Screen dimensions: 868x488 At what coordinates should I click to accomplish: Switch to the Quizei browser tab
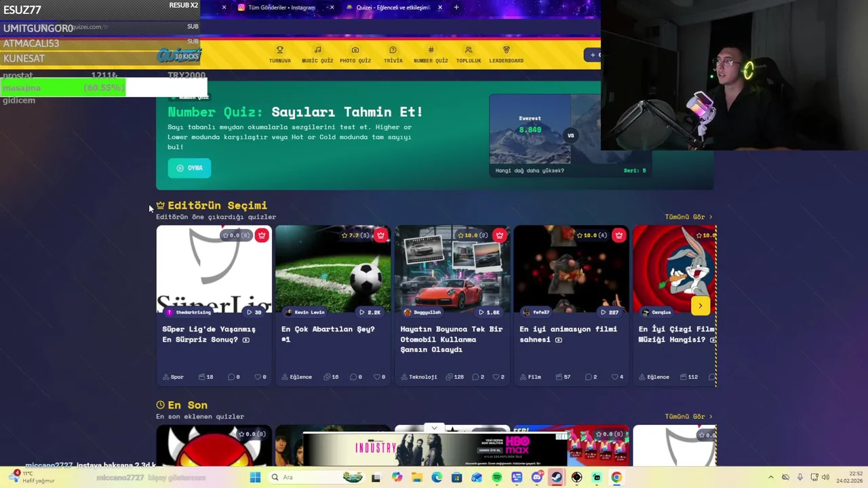(x=393, y=7)
